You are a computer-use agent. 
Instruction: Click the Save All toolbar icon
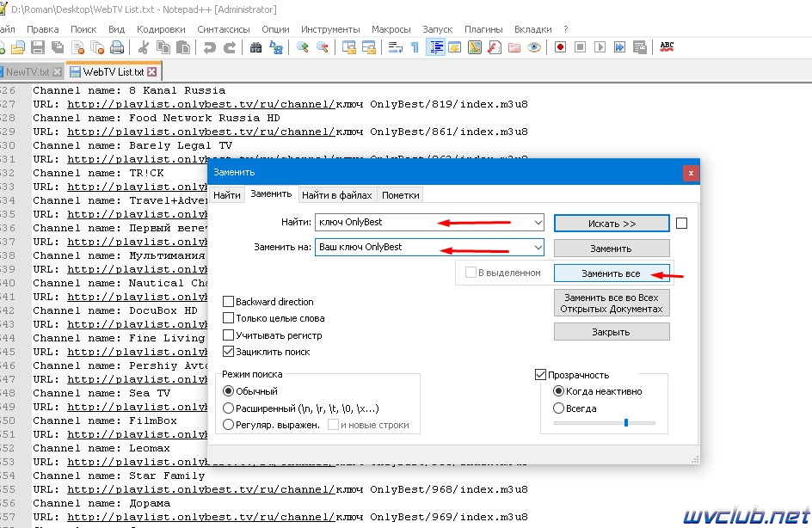click(58, 47)
